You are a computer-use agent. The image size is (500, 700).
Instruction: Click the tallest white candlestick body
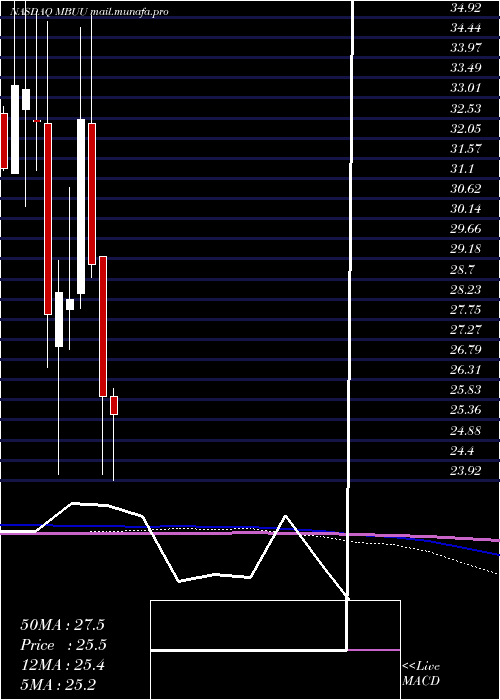click(x=81, y=206)
